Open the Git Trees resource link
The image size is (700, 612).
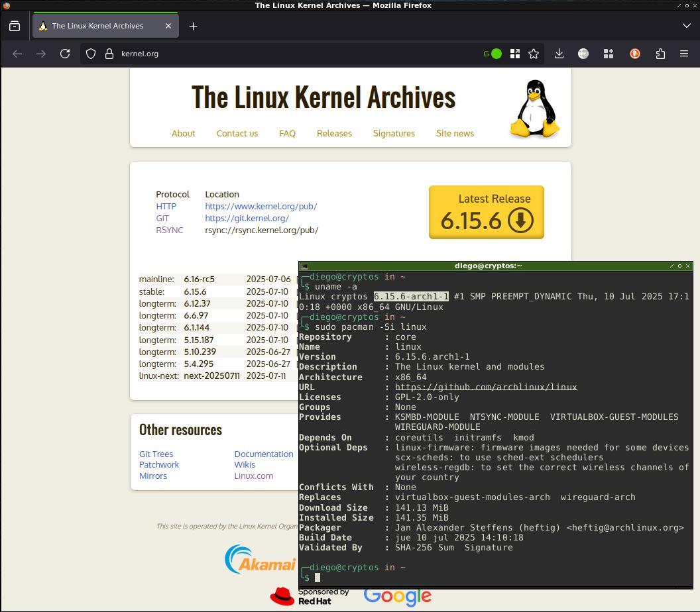[156, 454]
